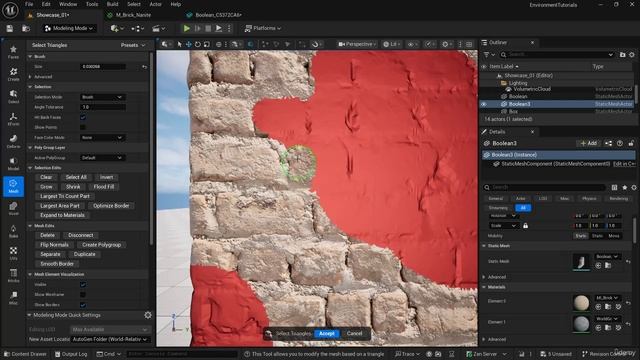The height and width of the screenshot is (360, 640).
Task: Toggle visibility eye for Boolean3 row
Action: 484,104
